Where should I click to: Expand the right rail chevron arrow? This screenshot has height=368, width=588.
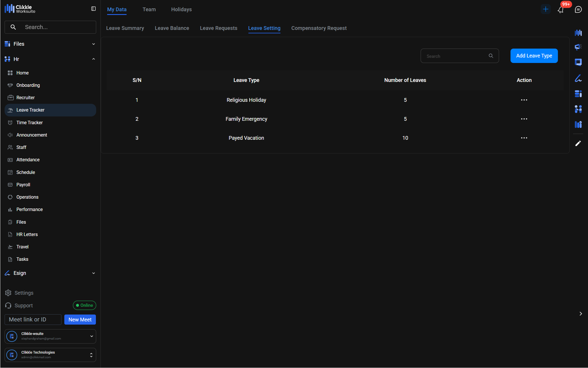(581, 314)
